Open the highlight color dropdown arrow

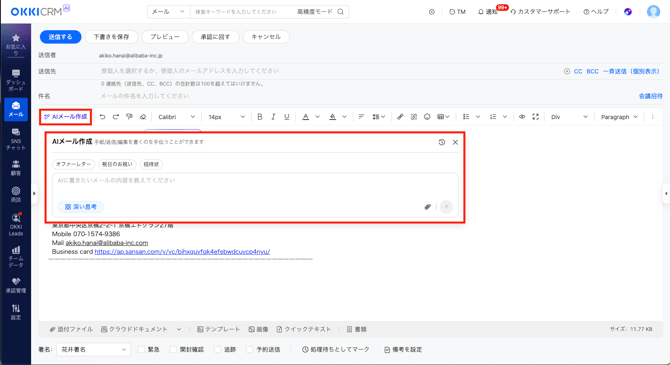[x=344, y=117]
